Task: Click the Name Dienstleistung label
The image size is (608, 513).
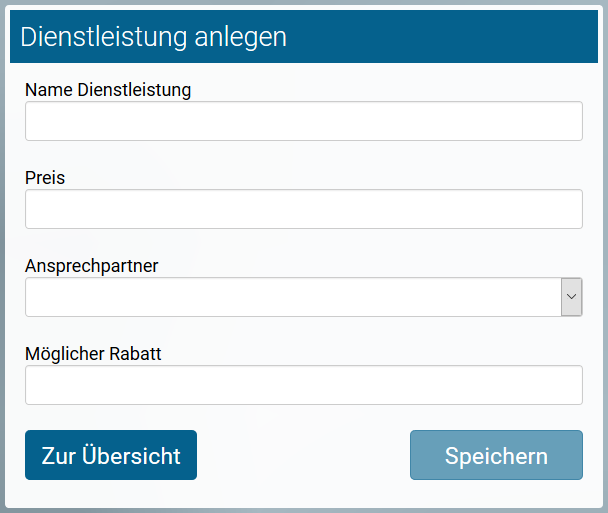Action: coord(108,90)
